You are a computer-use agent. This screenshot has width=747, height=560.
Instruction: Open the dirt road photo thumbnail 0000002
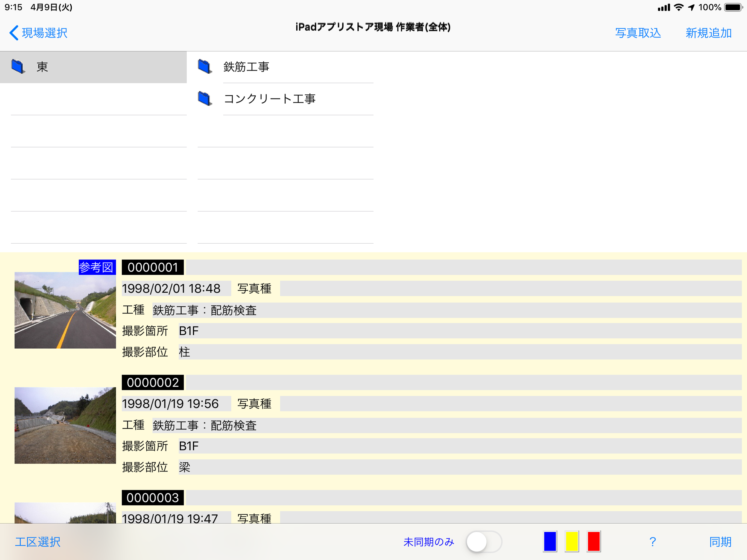65,425
